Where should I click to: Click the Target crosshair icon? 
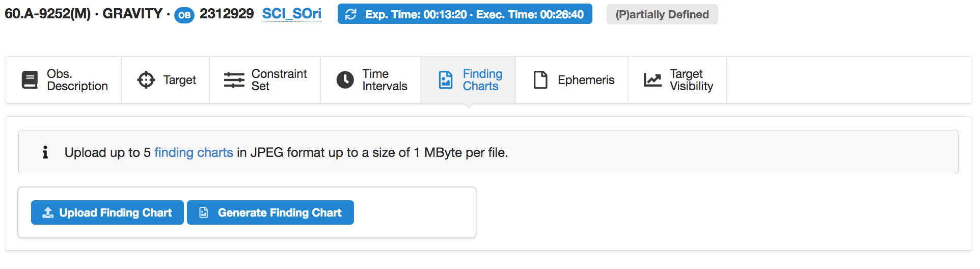[146, 80]
